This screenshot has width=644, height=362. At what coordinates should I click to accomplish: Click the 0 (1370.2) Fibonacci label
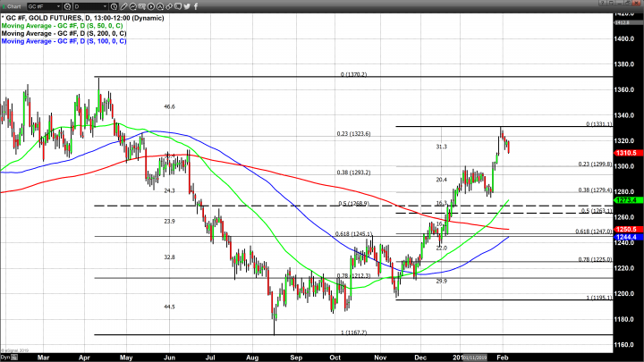(x=353, y=74)
